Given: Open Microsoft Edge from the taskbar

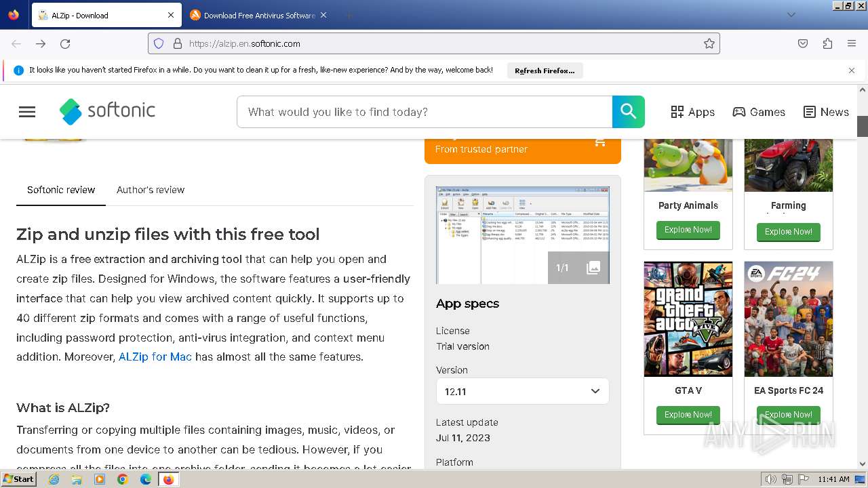Looking at the screenshot, I should point(146,479).
